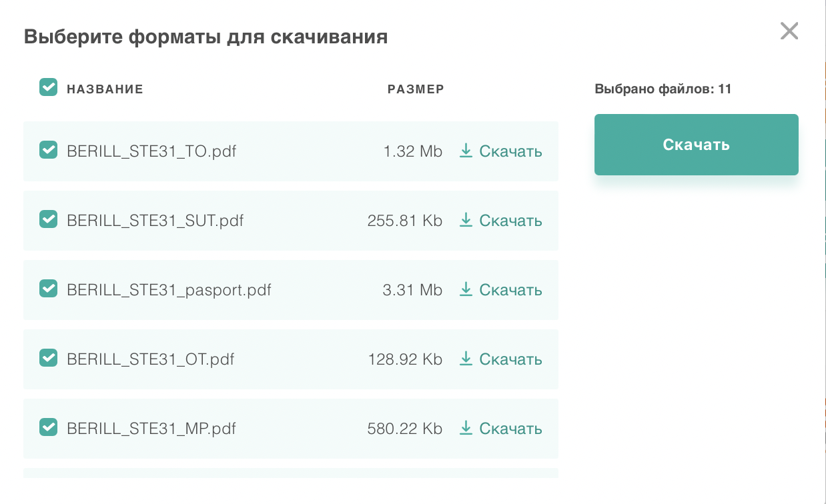Deselect the BERILL_STE31_pasport.pdf file
Image resolution: width=826 pixels, height=504 pixels.
click(x=48, y=289)
